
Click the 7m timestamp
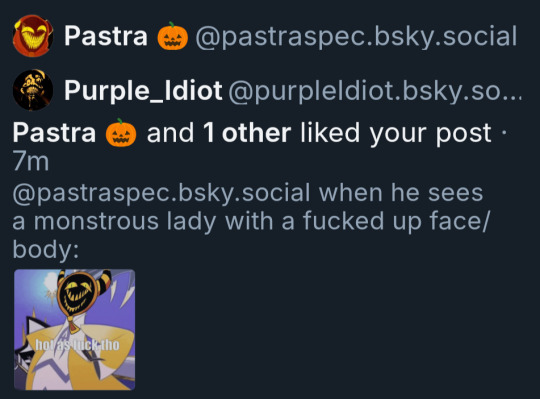pos(31,162)
